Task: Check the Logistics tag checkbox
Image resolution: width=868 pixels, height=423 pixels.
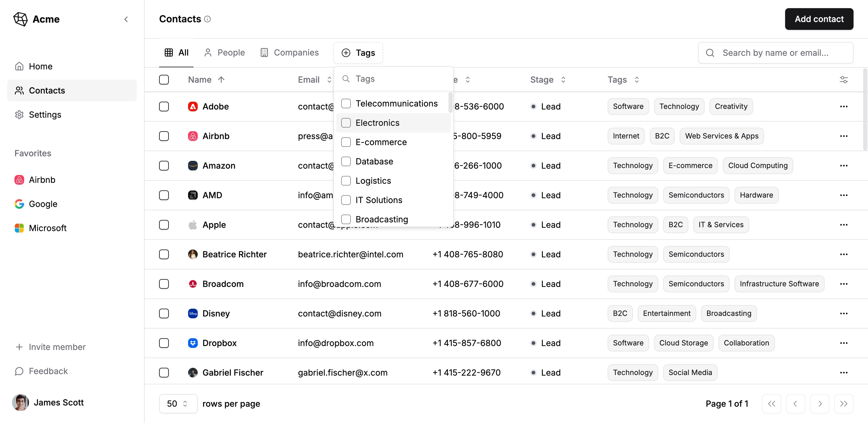Action: 347,180
